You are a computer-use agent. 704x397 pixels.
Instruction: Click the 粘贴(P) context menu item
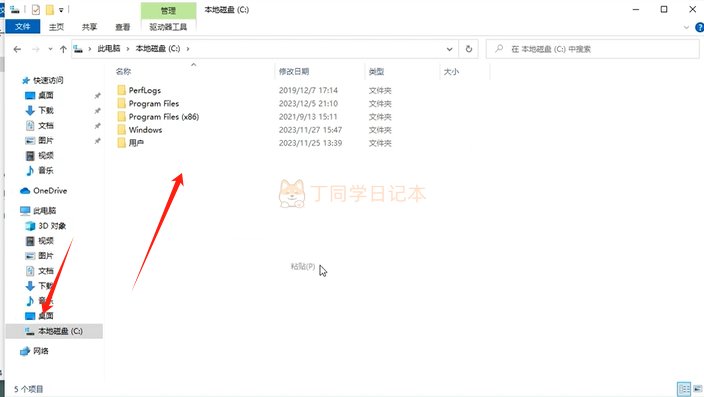(303, 266)
